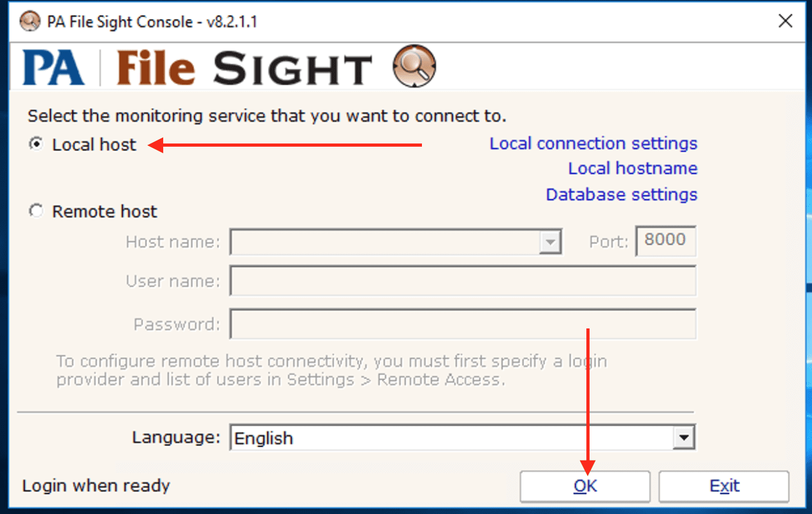Screen dimensions: 812x514
Task: Expand the Host name dropdown arrow
Action: (x=549, y=242)
